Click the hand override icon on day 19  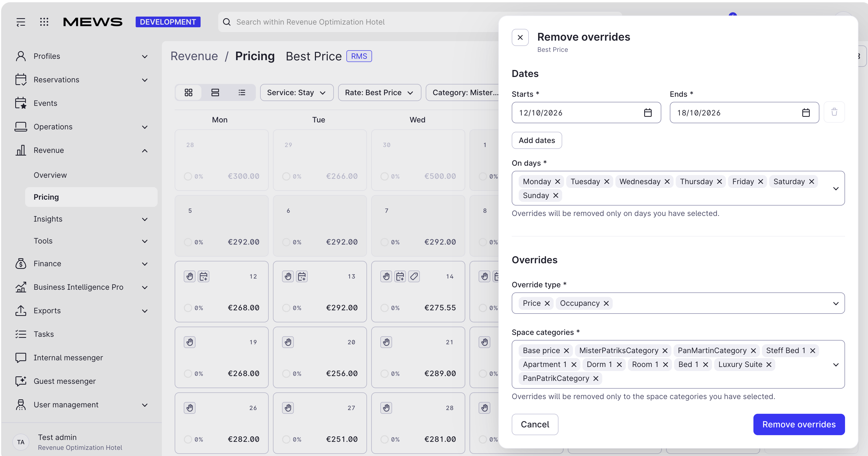point(190,342)
